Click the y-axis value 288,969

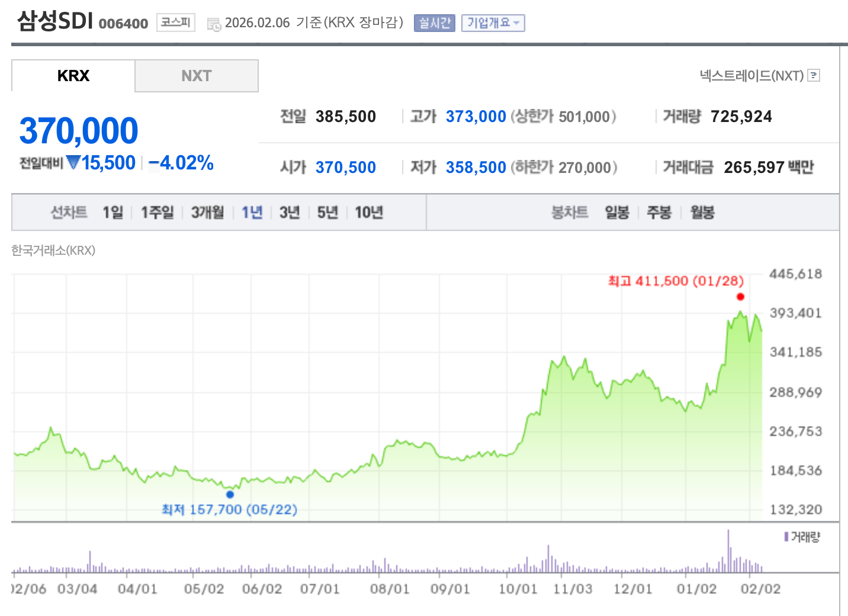796,392
